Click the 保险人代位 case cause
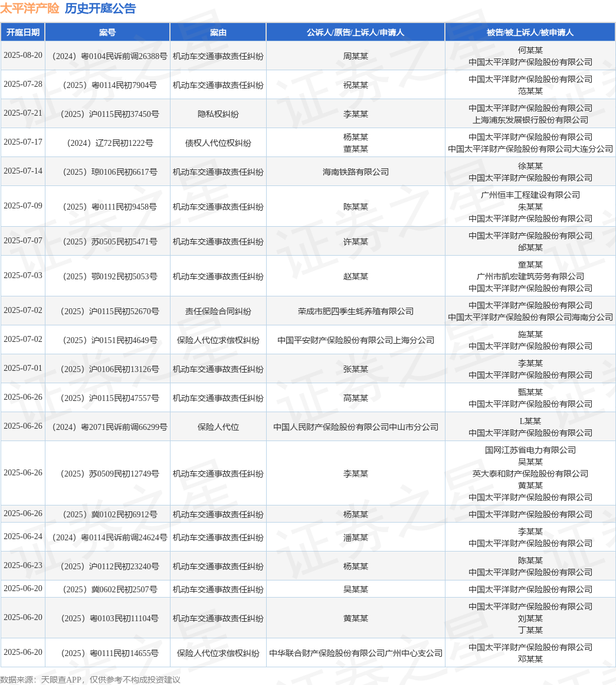 [218, 427]
